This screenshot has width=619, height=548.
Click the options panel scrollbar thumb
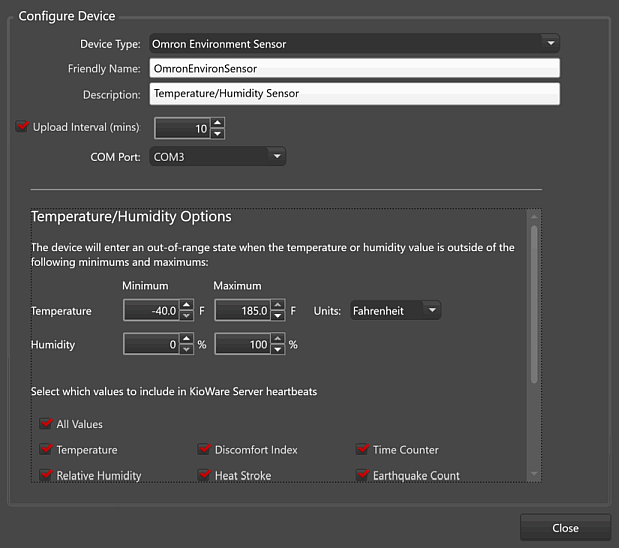(x=534, y=304)
